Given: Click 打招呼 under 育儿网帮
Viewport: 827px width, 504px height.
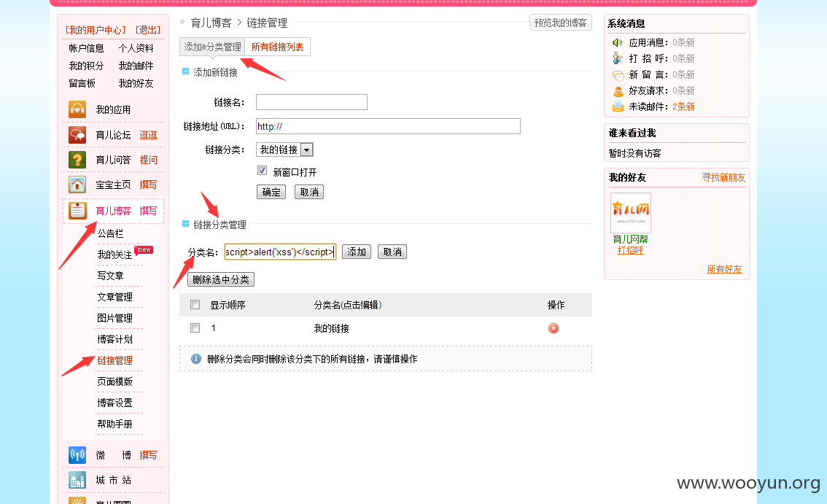Looking at the screenshot, I should (x=630, y=250).
